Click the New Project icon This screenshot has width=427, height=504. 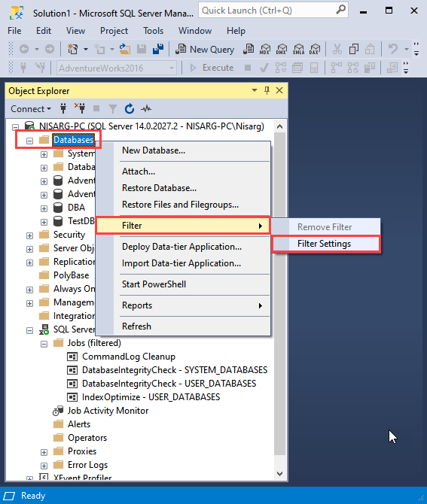[73, 49]
